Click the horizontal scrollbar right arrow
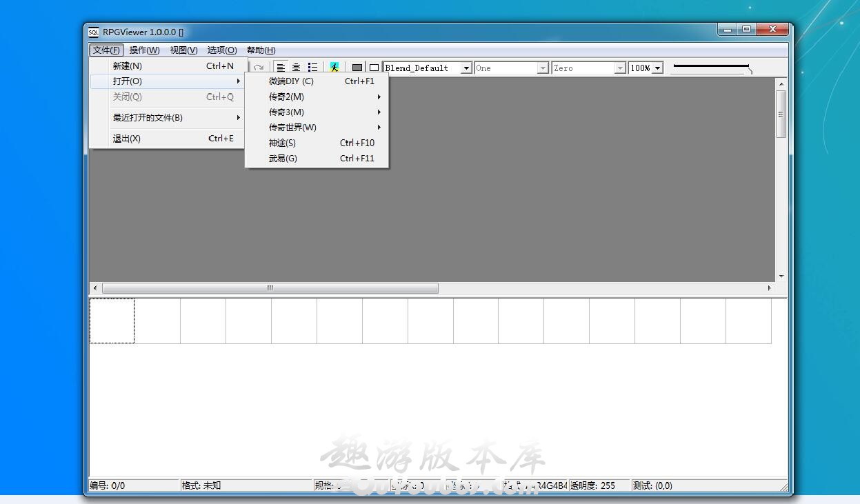 tap(770, 288)
